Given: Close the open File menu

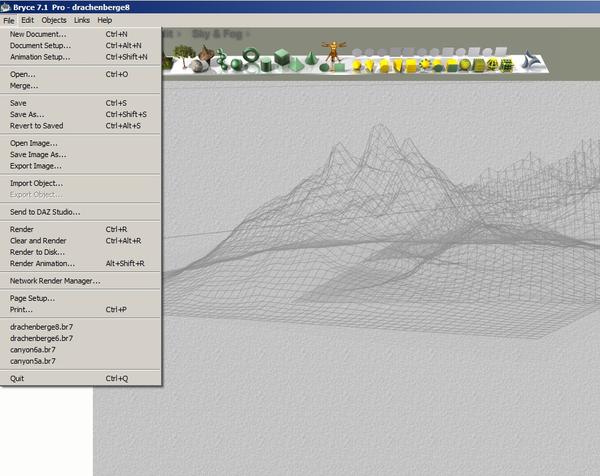Looking at the screenshot, I should [x=9, y=20].
